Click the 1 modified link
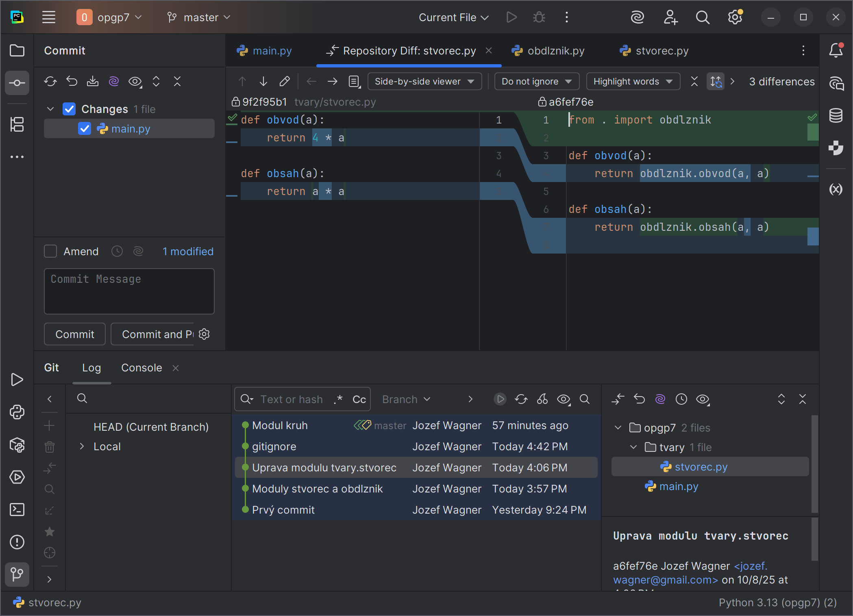This screenshot has width=853, height=616. pos(188,252)
